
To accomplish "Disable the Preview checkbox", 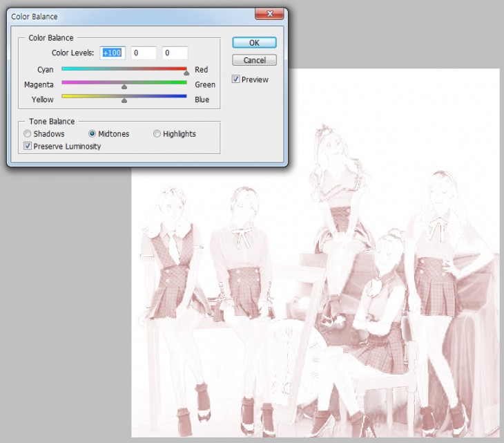I will click(x=236, y=79).
